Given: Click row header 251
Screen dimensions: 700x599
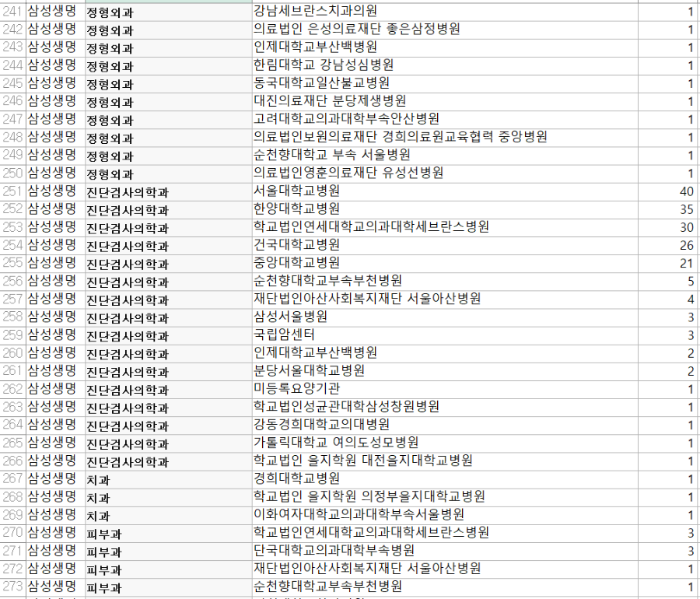Looking at the screenshot, I should tap(13, 192).
